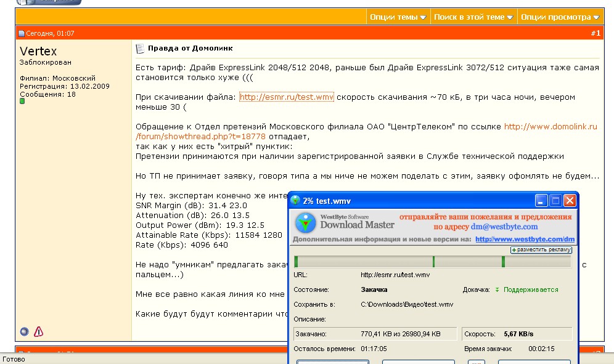Open the Опции просмотра dropdown menu
Viewport: 614px width, 364px height.
click(x=560, y=17)
